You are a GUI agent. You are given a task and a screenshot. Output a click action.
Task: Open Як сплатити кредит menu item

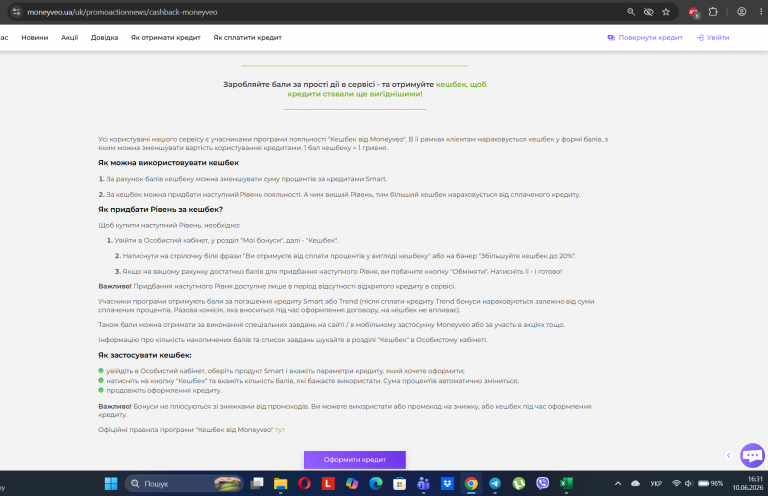pyautogui.click(x=247, y=38)
